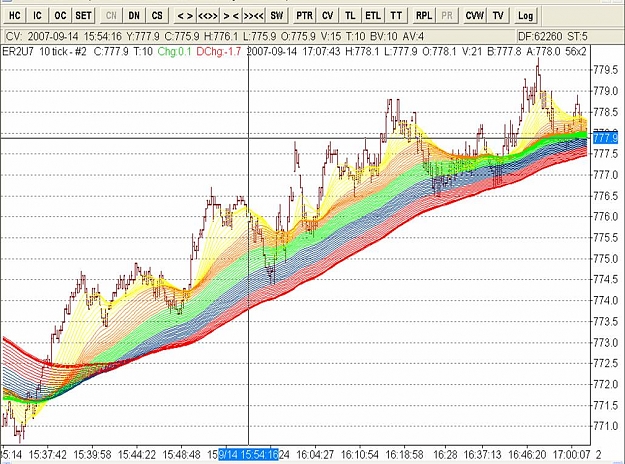This screenshot has width=625, height=464.
Task: Click the A:778.0 ask value
Action: click(543, 51)
